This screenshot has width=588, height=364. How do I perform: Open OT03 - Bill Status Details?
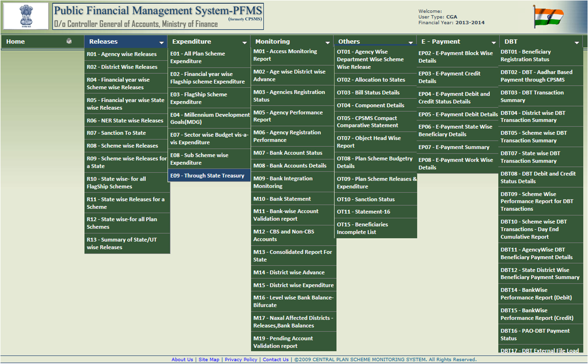(x=376, y=93)
